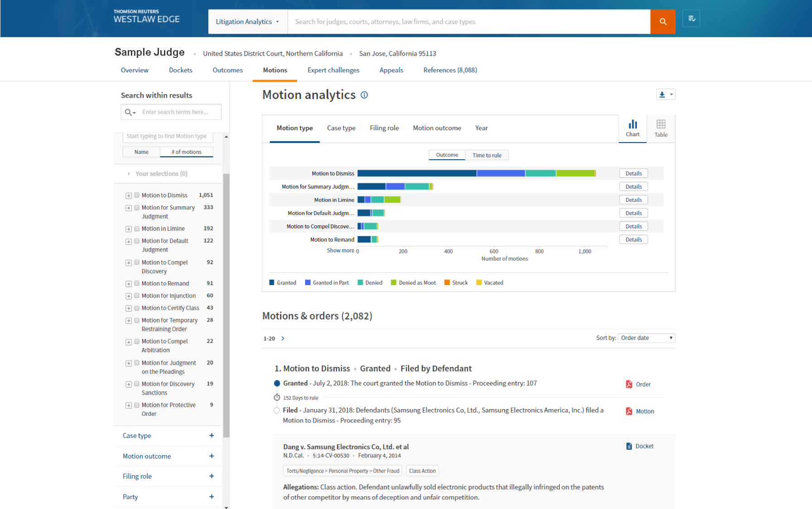Switch to Table view icon
812x509 pixels.
pyautogui.click(x=661, y=128)
